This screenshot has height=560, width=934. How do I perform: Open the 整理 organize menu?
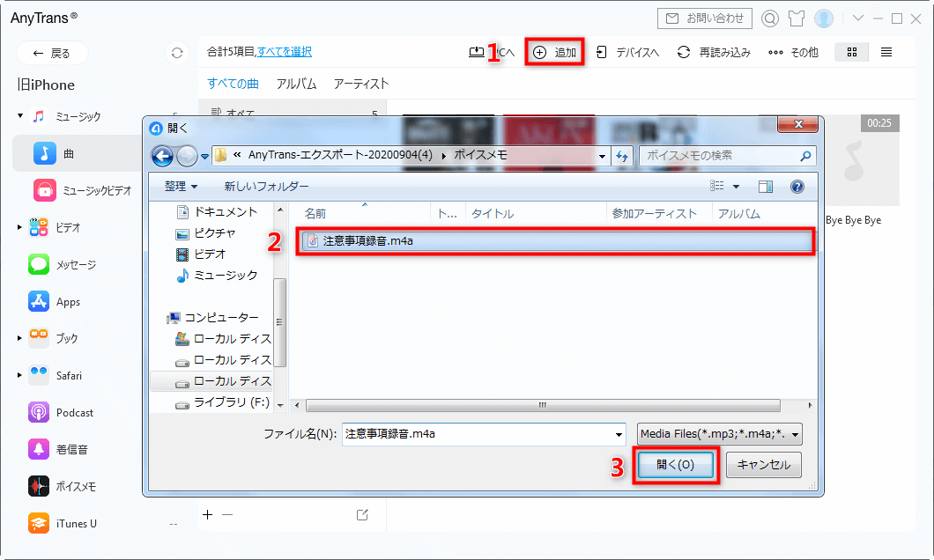181,187
